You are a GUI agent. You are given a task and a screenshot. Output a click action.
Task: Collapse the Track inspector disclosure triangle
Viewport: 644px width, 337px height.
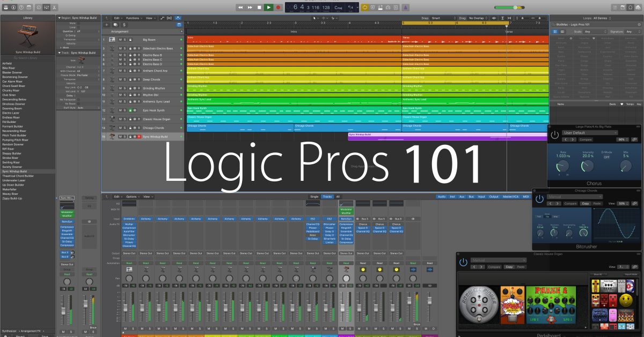point(60,53)
